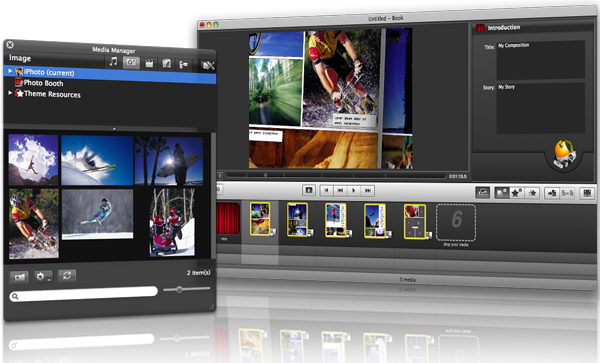Image resolution: width=600 pixels, height=363 pixels.
Task: Expand the iPhoto (current) tree item
Action: coord(10,71)
